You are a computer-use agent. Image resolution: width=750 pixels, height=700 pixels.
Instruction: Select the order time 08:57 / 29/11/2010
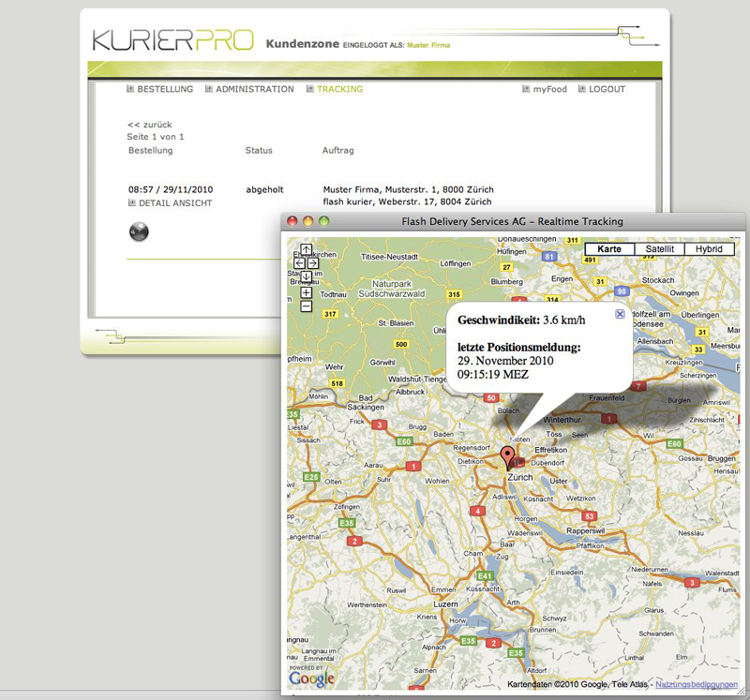coord(171,189)
